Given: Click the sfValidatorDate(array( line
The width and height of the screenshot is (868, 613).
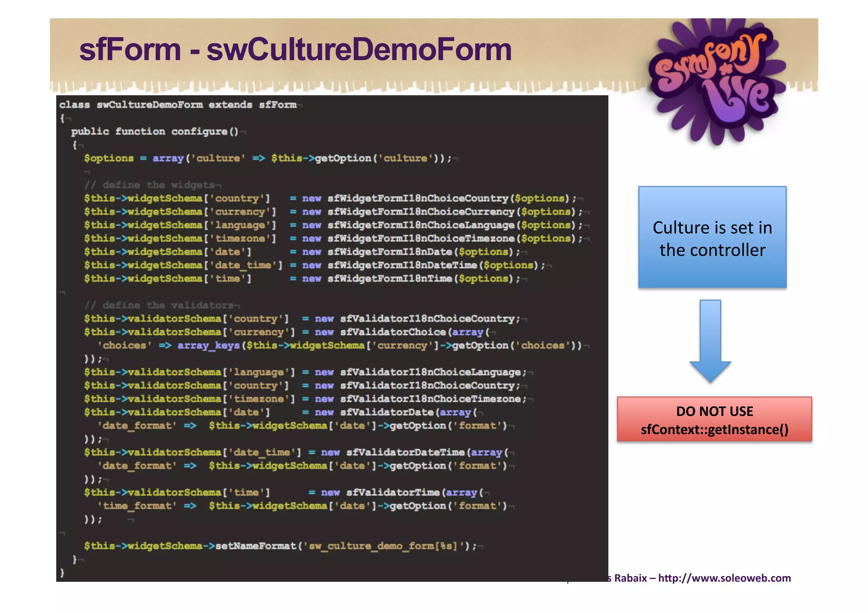Looking at the screenshot, I should click(x=281, y=412).
